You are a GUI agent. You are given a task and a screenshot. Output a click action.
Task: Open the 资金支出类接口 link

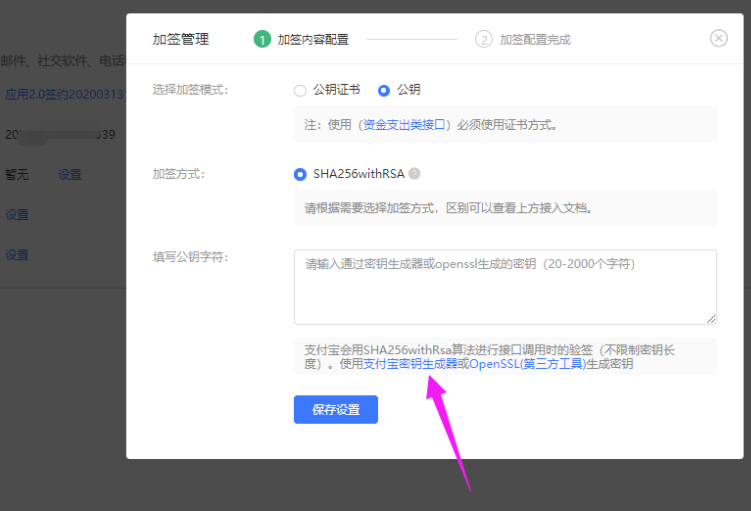[405, 125]
